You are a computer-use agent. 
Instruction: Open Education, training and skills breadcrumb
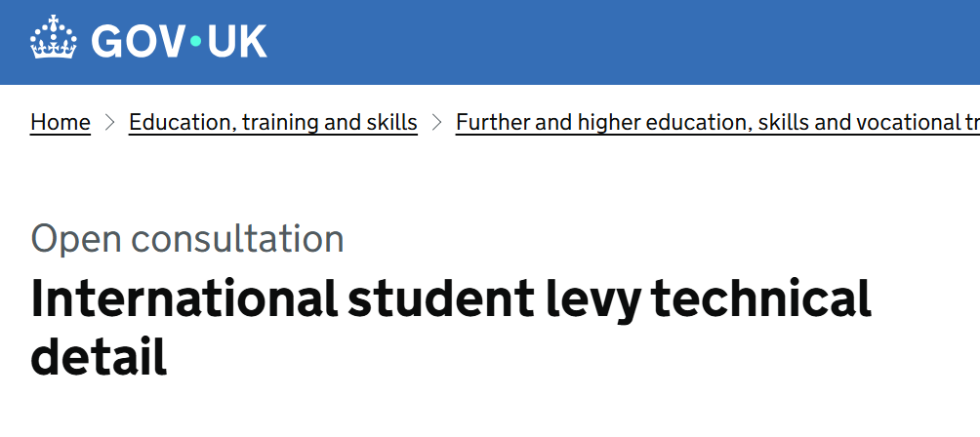pos(273,122)
